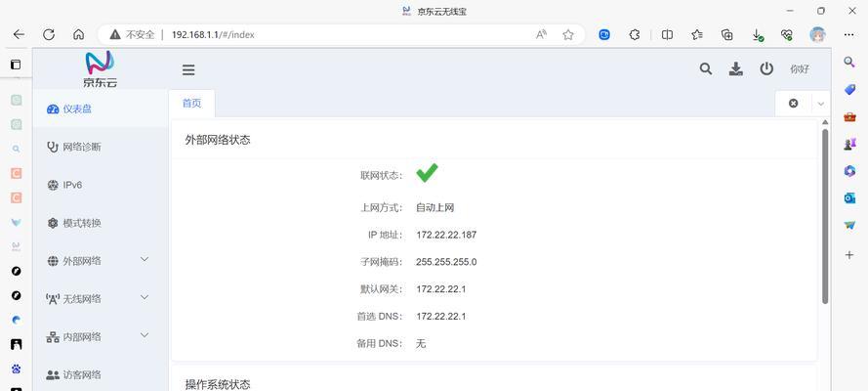Open the browser extensions puzzle icon
This screenshot has height=391, width=868.
click(635, 34)
